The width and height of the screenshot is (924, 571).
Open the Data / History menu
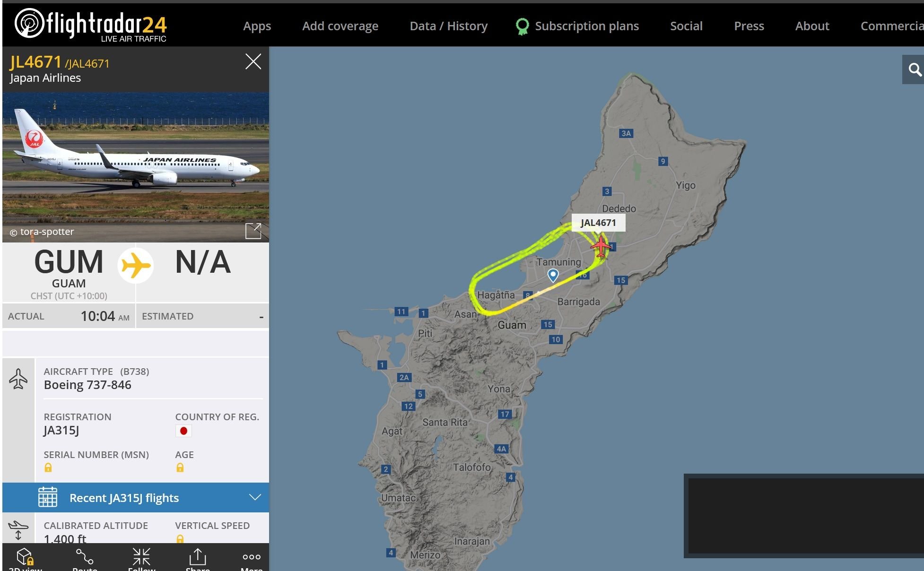coord(448,26)
